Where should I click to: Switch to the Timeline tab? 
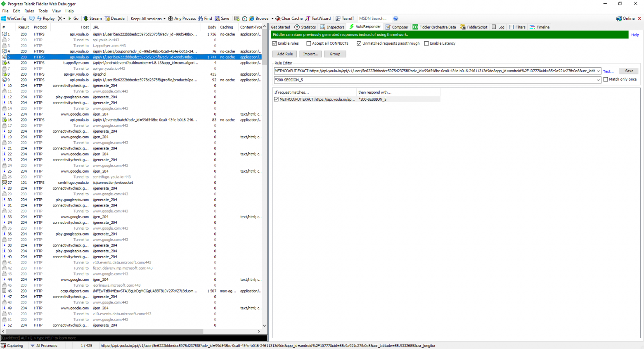(x=540, y=27)
